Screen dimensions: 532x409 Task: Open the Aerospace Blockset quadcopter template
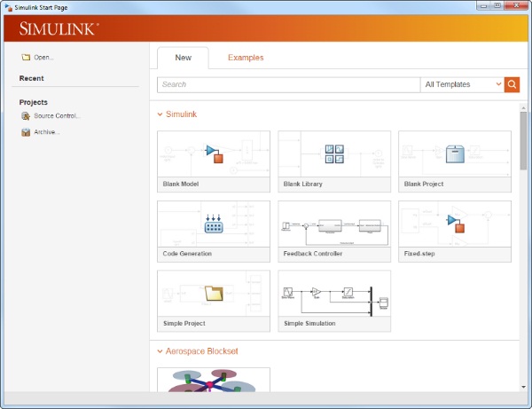click(x=214, y=380)
